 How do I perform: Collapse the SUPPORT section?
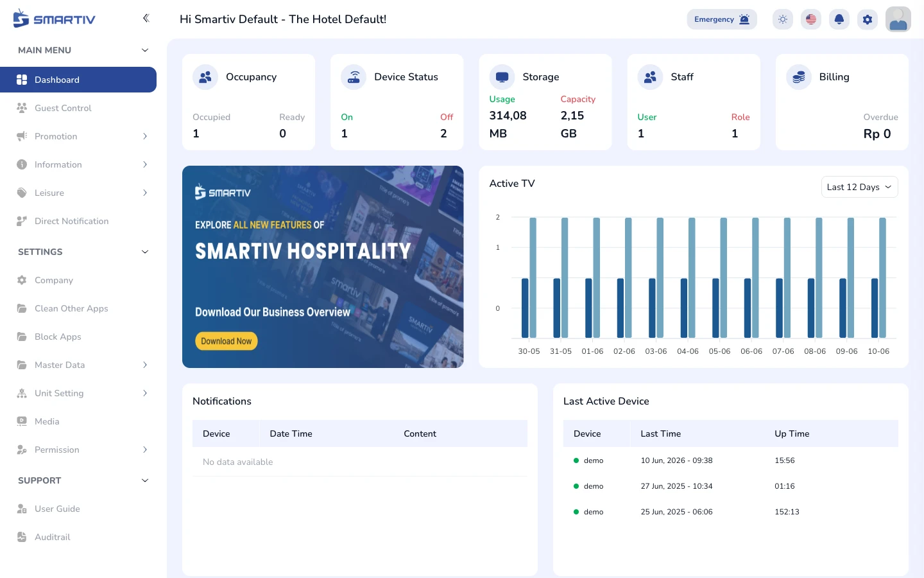coord(145,480)
